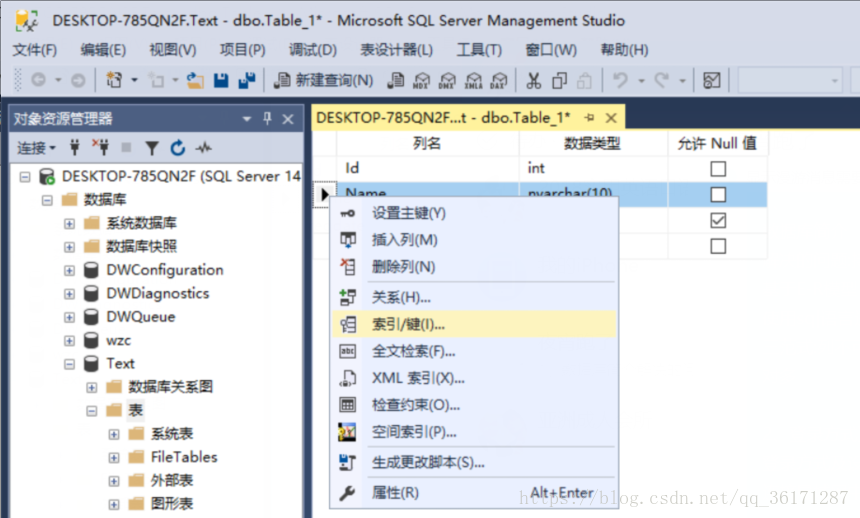The width and height of the screenshot is (860, 518).
Task: Click the Database Engine Query icon
Action: point(395,81)
